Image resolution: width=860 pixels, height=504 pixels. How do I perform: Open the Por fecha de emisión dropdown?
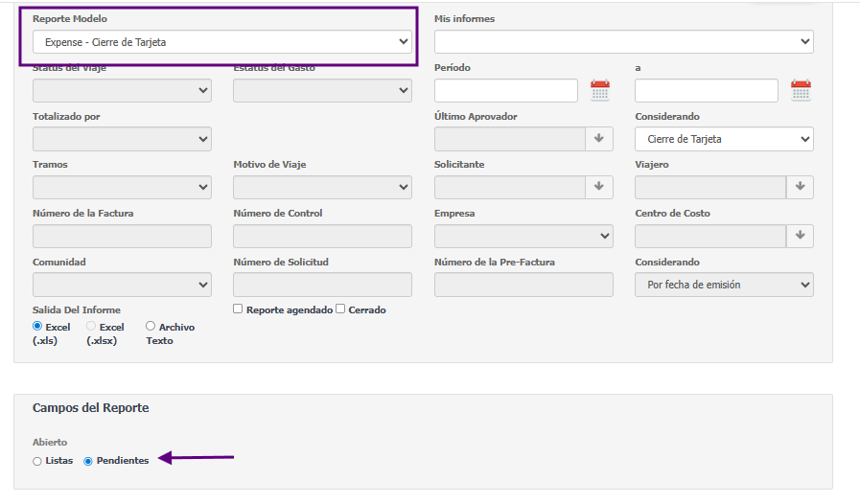[x=724, y=285]
